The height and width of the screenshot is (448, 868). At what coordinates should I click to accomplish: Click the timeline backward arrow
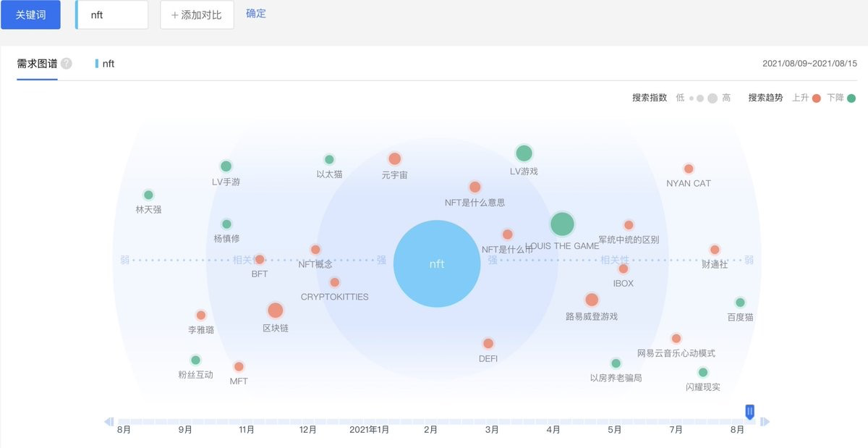point(109,421)
